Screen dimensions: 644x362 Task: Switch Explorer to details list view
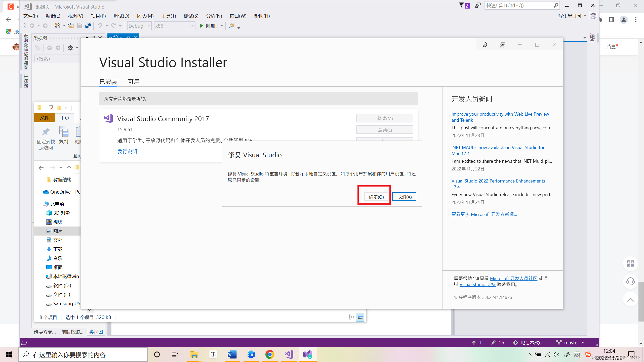click(x=351, y=318)
